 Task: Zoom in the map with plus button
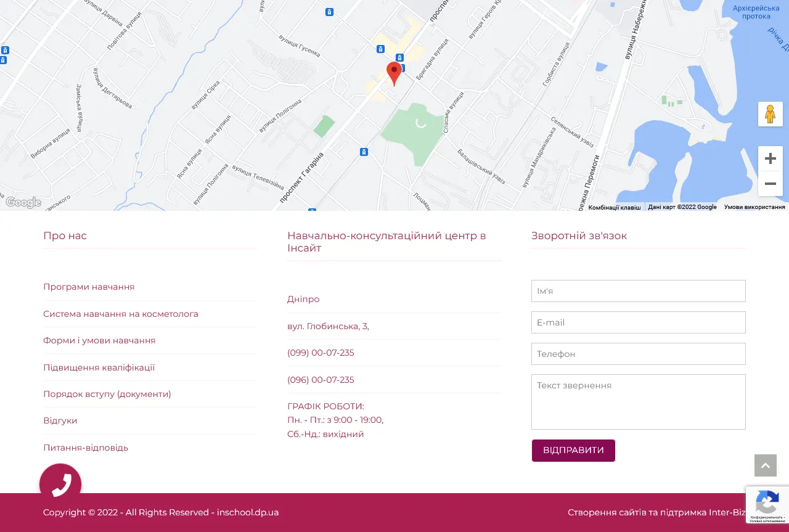(x=770, y=159)
